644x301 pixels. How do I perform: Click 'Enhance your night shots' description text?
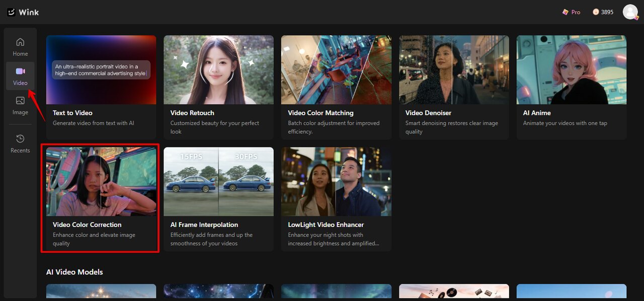pos(334,239)
